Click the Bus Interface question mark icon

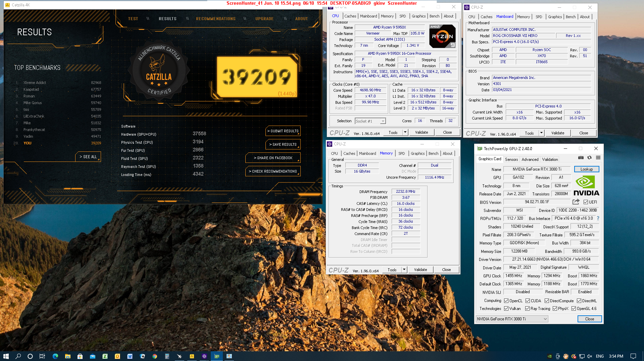click(598, 218)
